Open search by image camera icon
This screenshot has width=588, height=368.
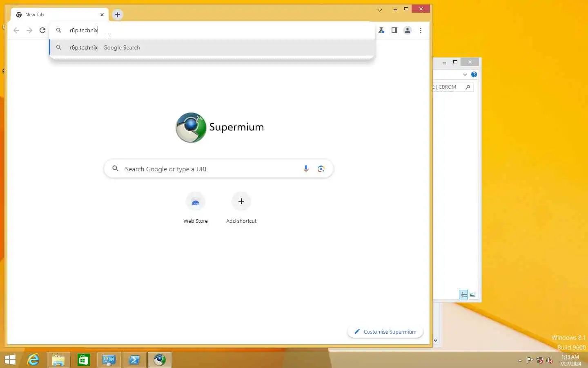(x=321, y=169)
